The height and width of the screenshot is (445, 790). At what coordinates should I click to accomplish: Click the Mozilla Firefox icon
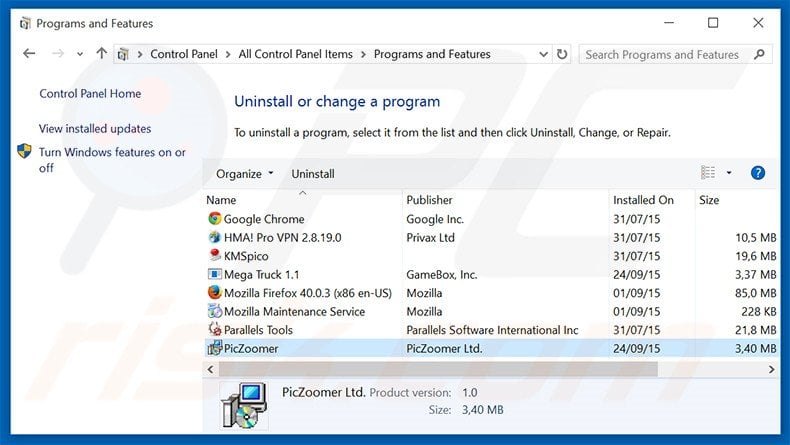tap(215, 292)
